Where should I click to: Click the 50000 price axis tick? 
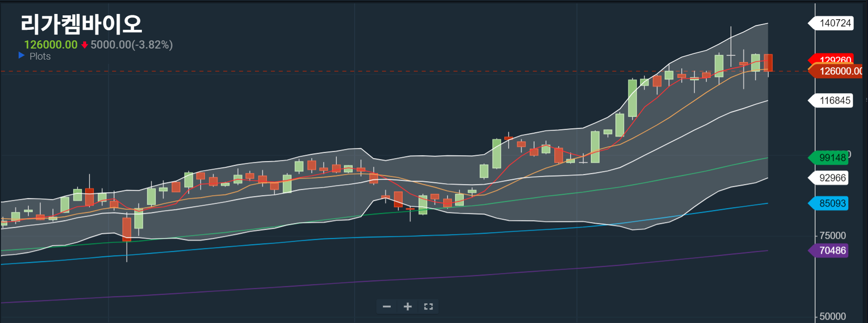point(832,316)
